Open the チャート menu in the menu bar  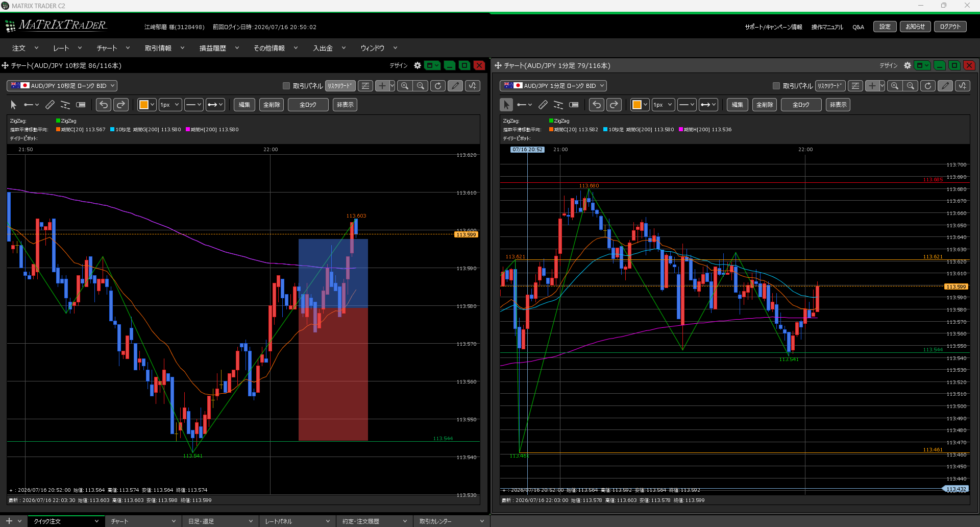pos(113,48)
